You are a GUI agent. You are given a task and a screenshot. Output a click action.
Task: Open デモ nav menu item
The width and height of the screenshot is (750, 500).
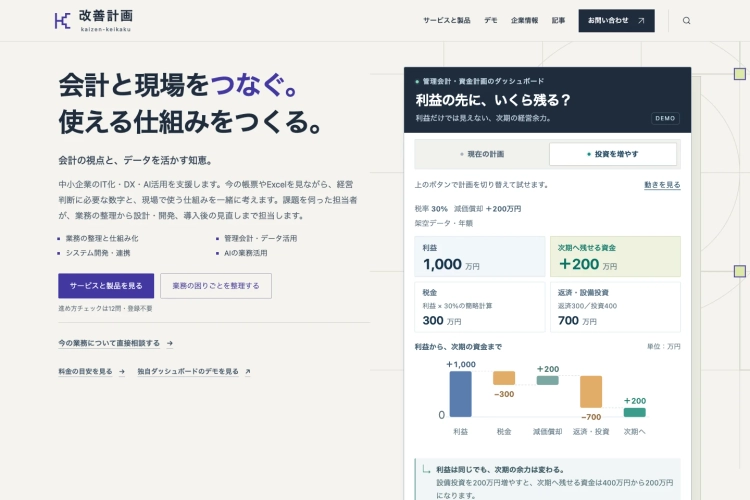click(x=490, y=21)
